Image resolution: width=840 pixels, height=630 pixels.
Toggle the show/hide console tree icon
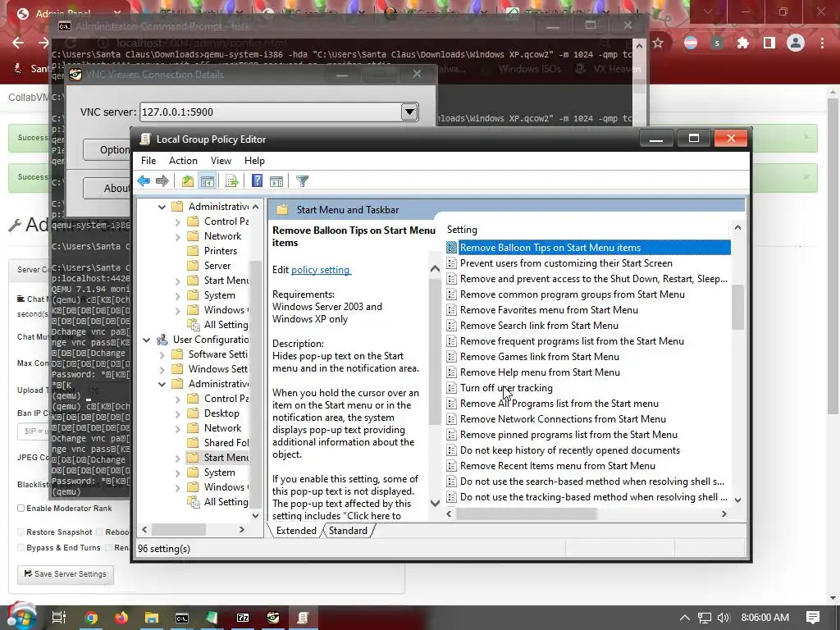click(x=208, y=181)
